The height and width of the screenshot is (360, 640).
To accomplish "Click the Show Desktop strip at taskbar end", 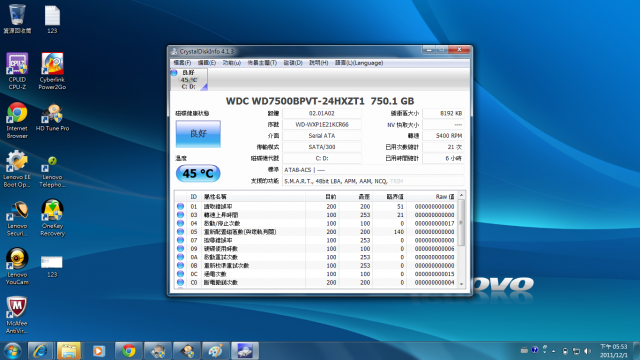I will [636, 351].
